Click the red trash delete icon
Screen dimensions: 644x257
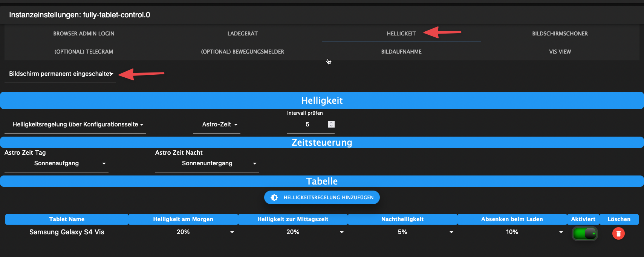coord(618,234)
